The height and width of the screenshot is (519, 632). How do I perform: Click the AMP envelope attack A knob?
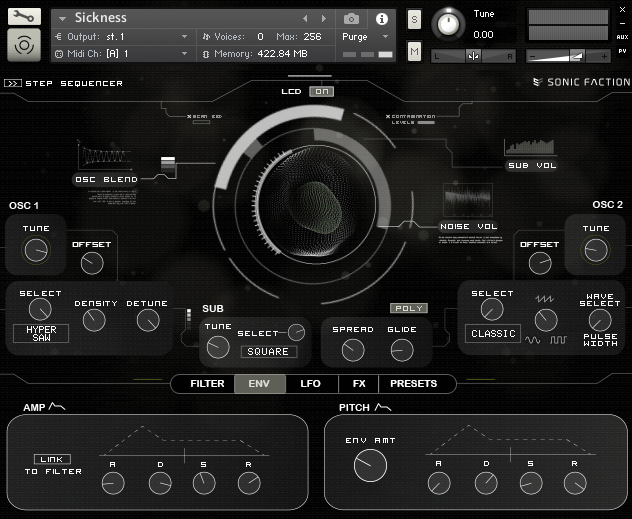113,483
